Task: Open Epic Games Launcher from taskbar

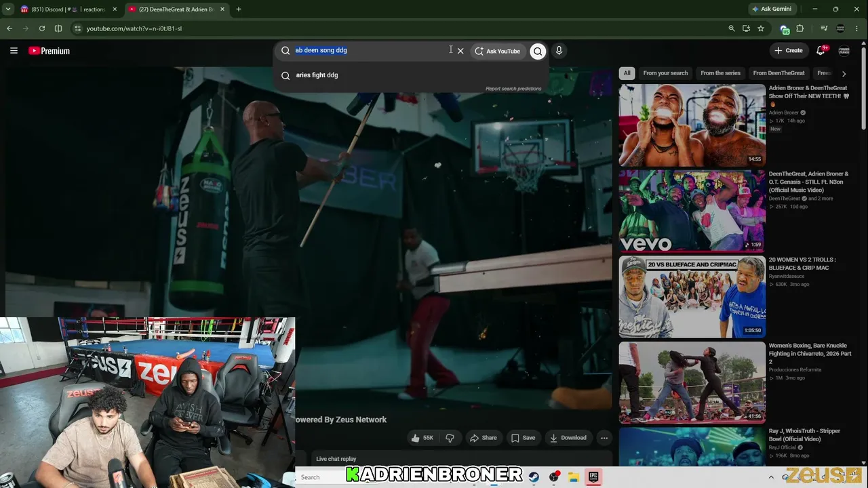Action: pos(593,477)
